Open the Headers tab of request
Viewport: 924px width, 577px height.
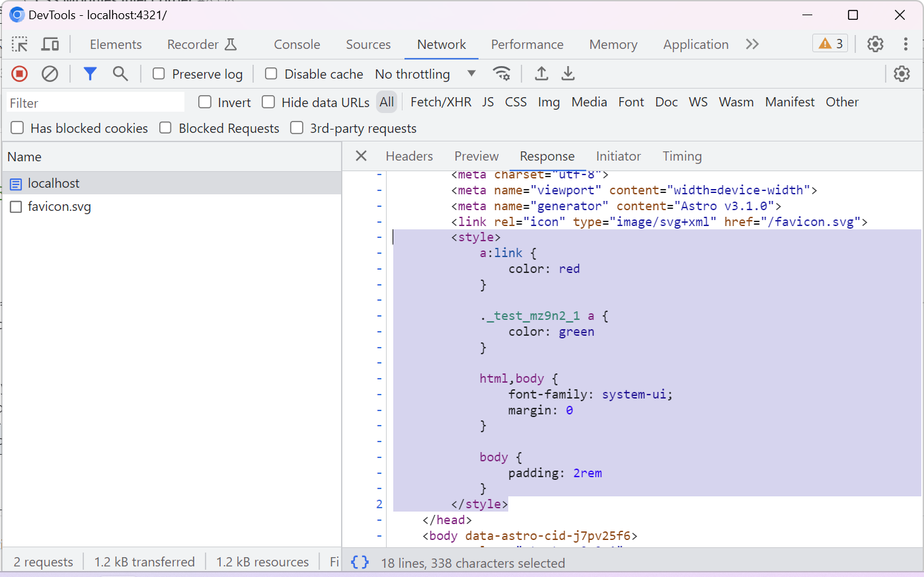point(409,157)
